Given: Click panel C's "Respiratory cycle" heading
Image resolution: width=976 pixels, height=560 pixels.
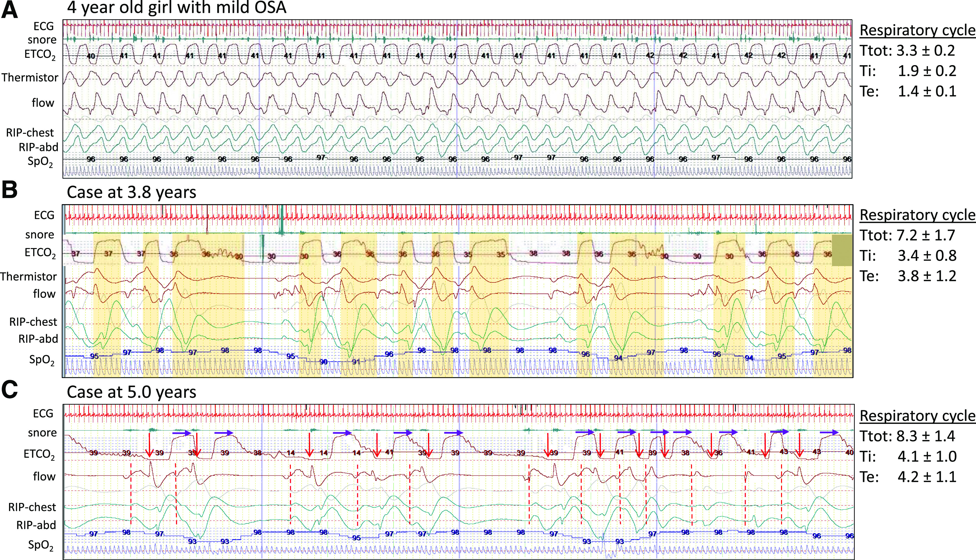Looking at the screenshot, I should (x=917, y=416).
